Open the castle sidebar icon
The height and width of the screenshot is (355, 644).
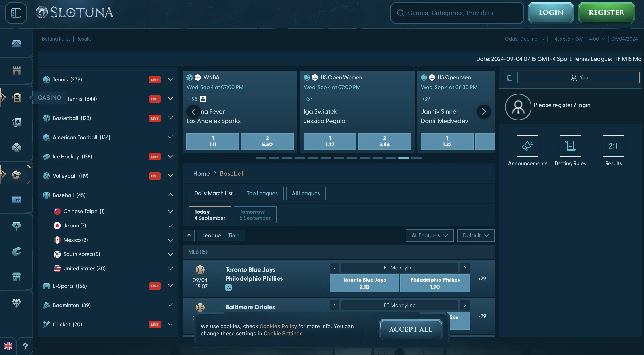coord(17,70)
